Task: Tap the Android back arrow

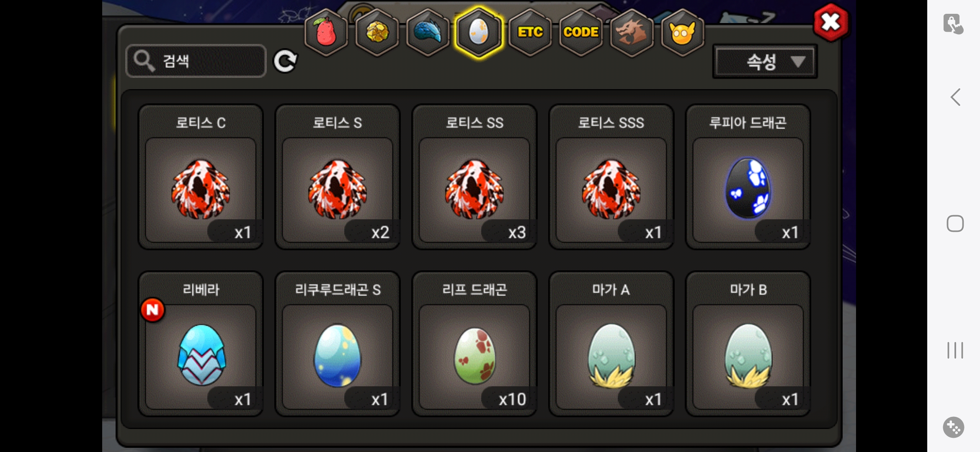Action: tap(955, 97)
